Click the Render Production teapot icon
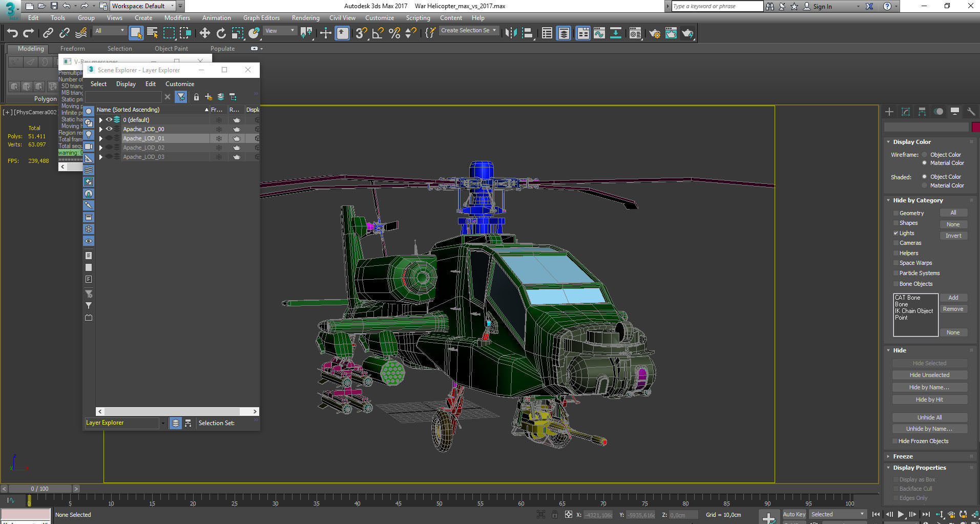The height and width of the screenshot is (524, 980). coord(687,33)
